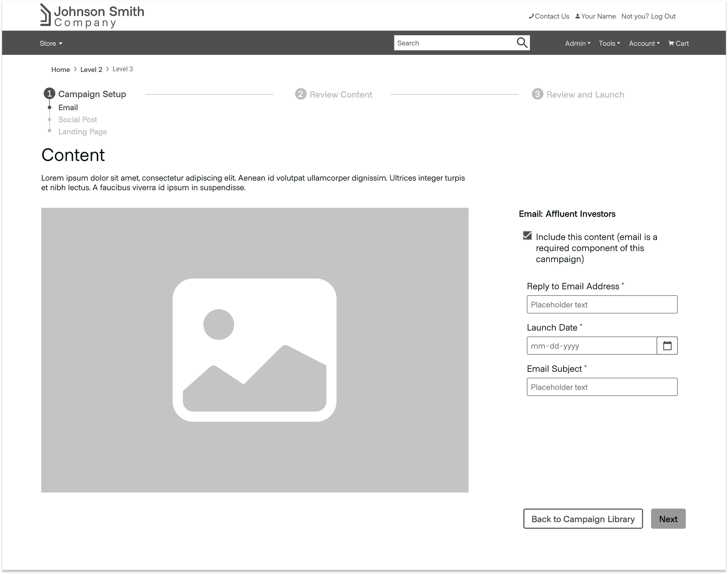Image resolution: width=728 pixels, height=574 pixels.
Task: Go to Landing Page sub-step
Action: (x=83, y=132)
